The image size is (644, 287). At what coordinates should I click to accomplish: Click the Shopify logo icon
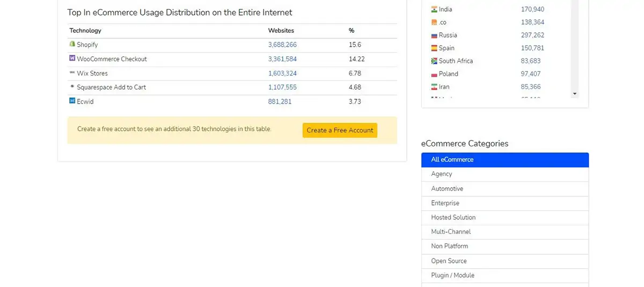point(72,45)
